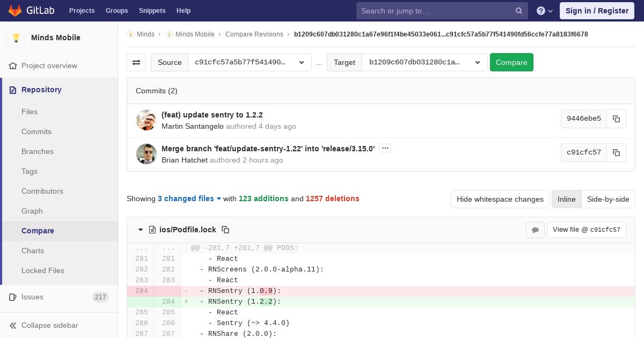Open the Source revision dropdown
Image resolution: width=644 pixels, height=338 pixels.
click(x=250, y=62)
